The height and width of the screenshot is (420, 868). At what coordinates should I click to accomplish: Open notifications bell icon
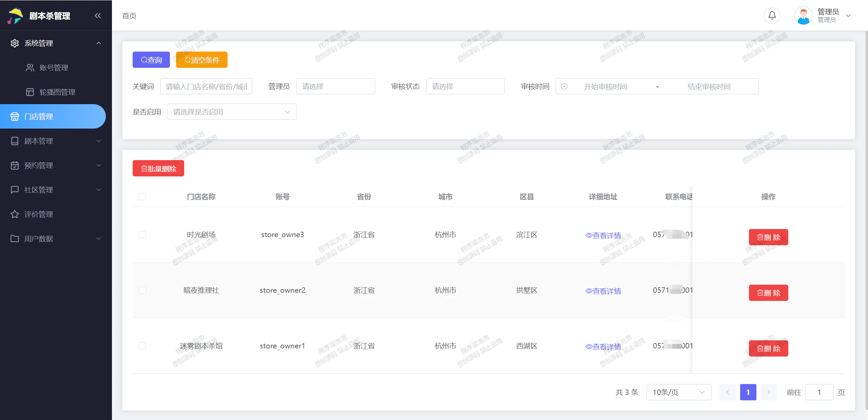772,16
